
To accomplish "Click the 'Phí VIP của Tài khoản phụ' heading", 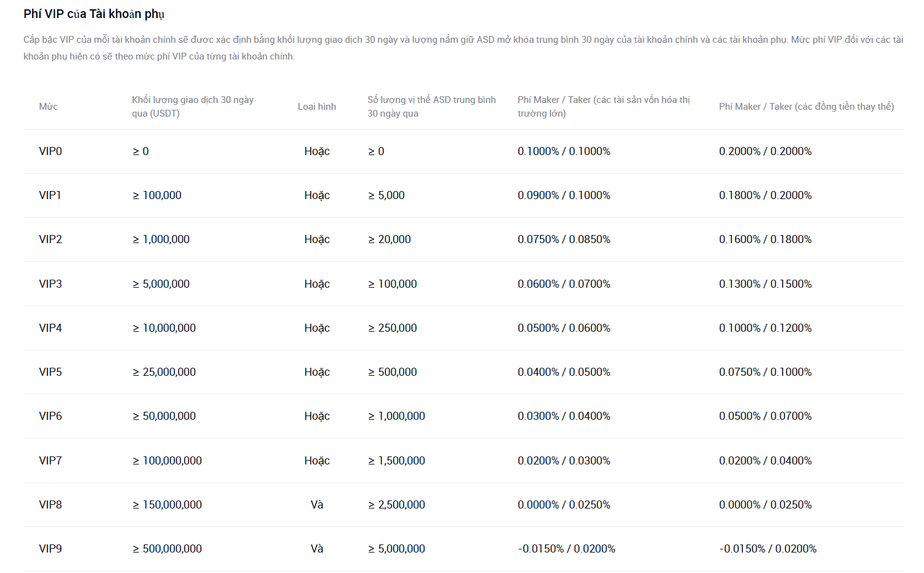I will [x=94, y=14].
